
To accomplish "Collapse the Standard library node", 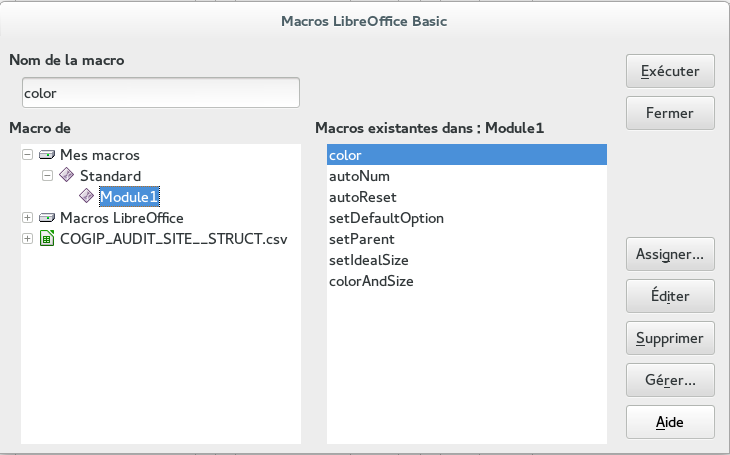I will [47, 175].
